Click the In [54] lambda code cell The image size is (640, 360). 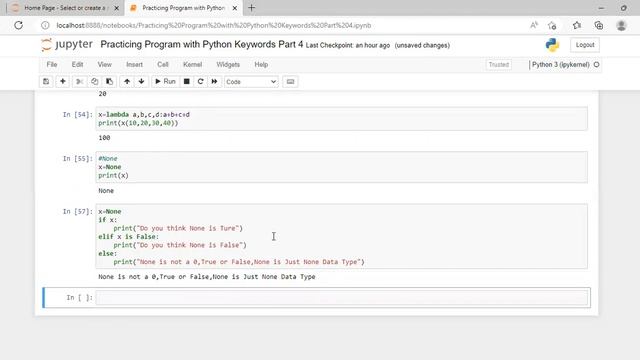(x=342, y=119)
